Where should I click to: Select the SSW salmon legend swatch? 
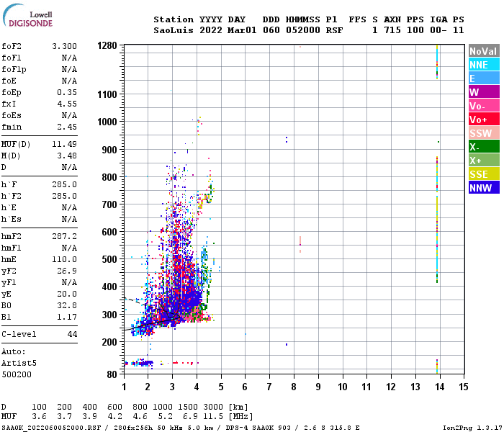(x=484, y=133)
